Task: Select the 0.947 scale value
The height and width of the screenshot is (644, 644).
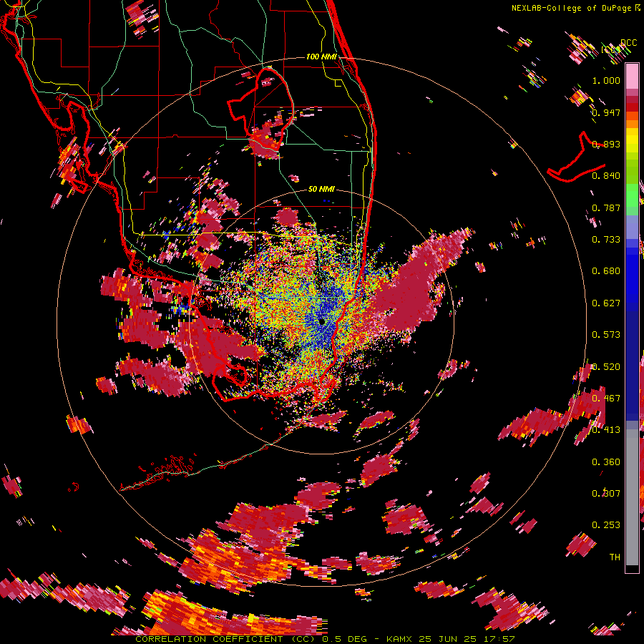Action: click(x=606, y=112)
